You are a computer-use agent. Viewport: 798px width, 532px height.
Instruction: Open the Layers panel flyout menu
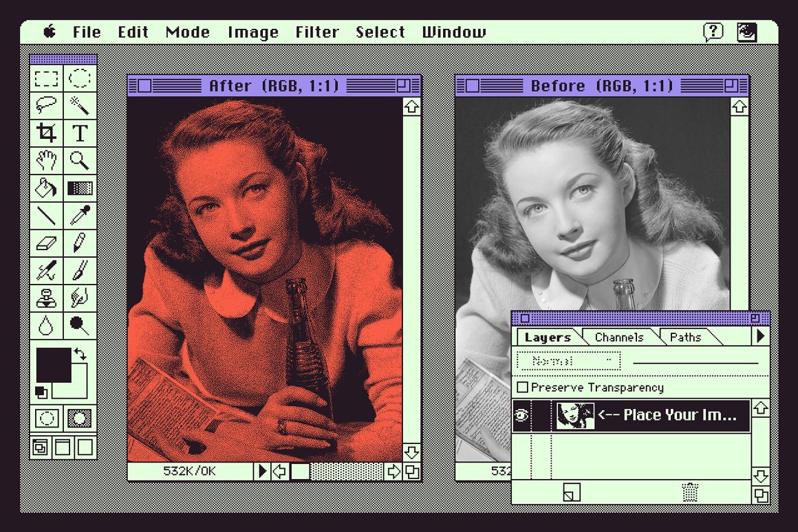point(760,336)
